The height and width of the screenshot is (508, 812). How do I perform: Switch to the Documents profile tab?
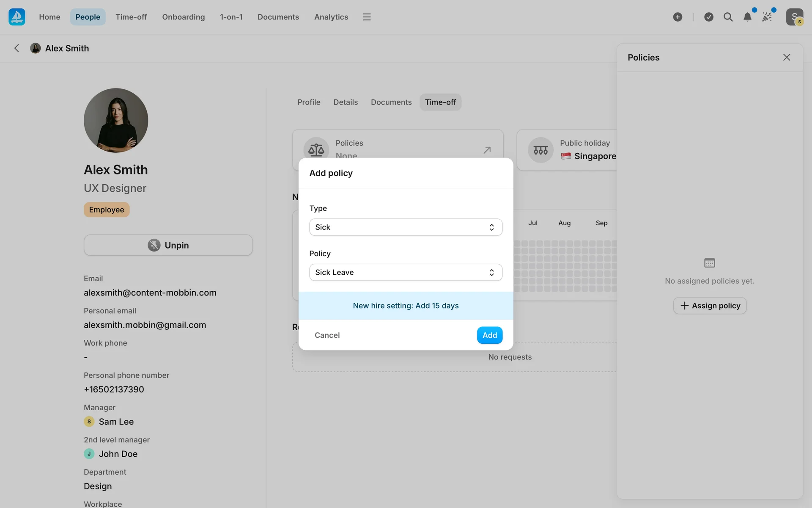pyautogui.click(x=391, y=102)
